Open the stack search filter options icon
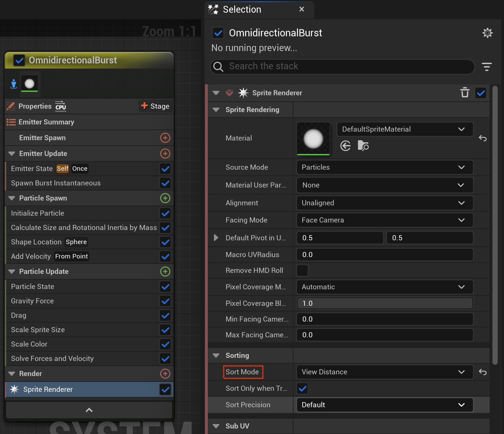Viewport: 504px width, 434px height. 487,67
